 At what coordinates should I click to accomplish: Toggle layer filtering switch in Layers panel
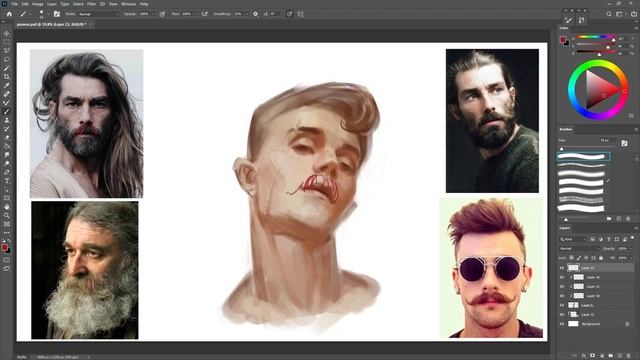632,238
